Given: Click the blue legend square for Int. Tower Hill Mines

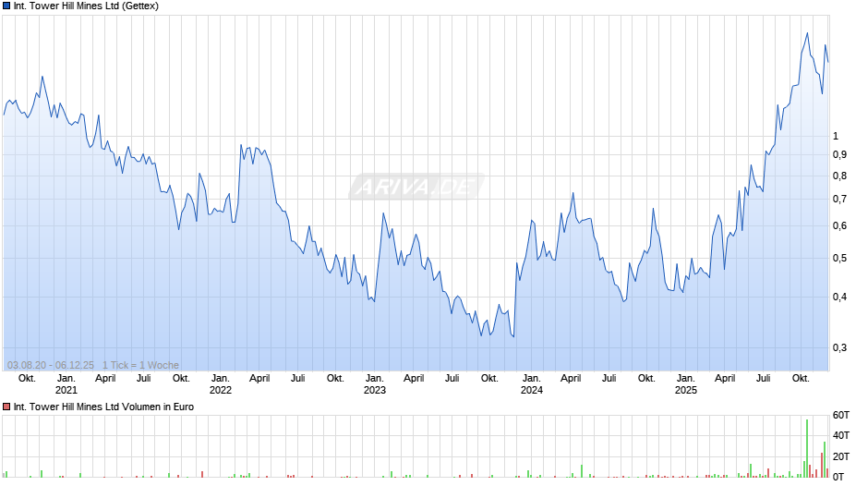Looking at the screenshot, I should (6, 6).
